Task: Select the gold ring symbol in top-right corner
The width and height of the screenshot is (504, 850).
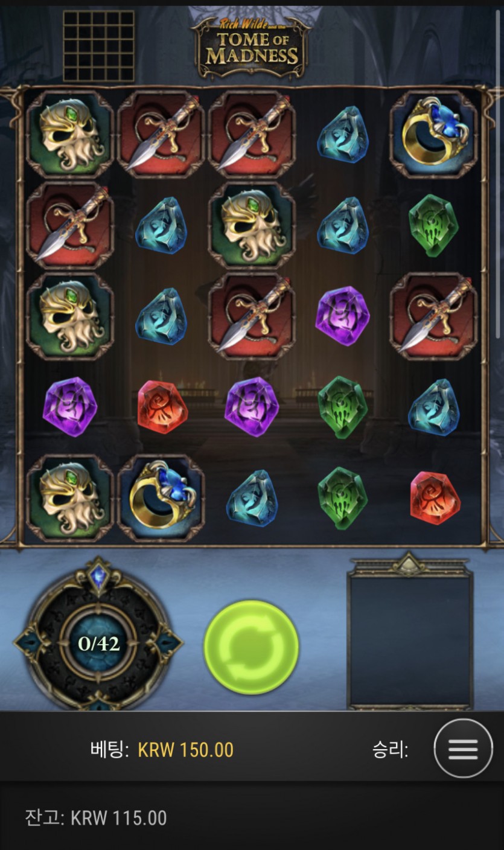Action: [x=433, y=134]
